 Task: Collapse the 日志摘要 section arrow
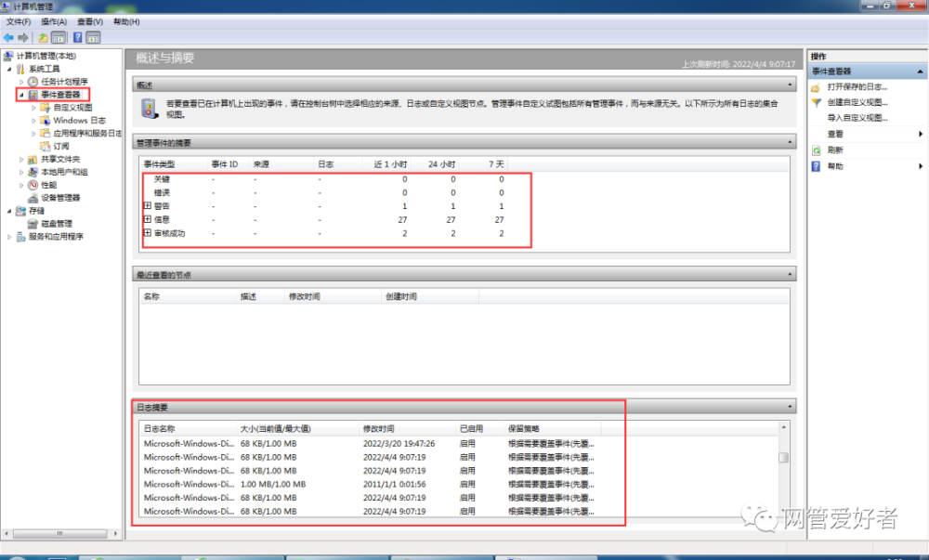click(790, 407)
